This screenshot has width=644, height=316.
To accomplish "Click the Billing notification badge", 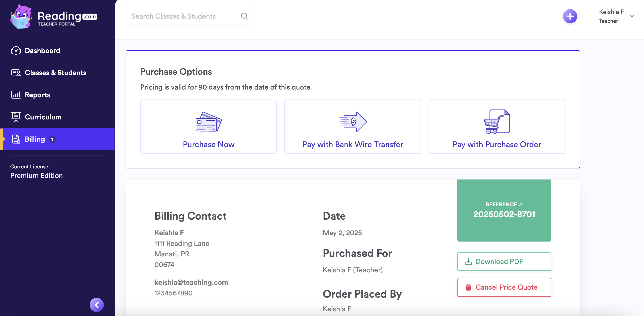I will pyautogui.click(x=52, y=139).
